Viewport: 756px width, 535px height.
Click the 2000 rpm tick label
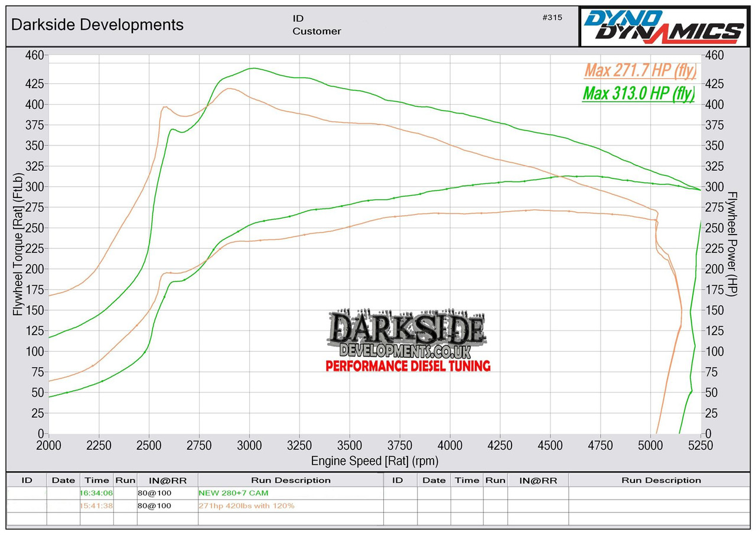[48, 445]
